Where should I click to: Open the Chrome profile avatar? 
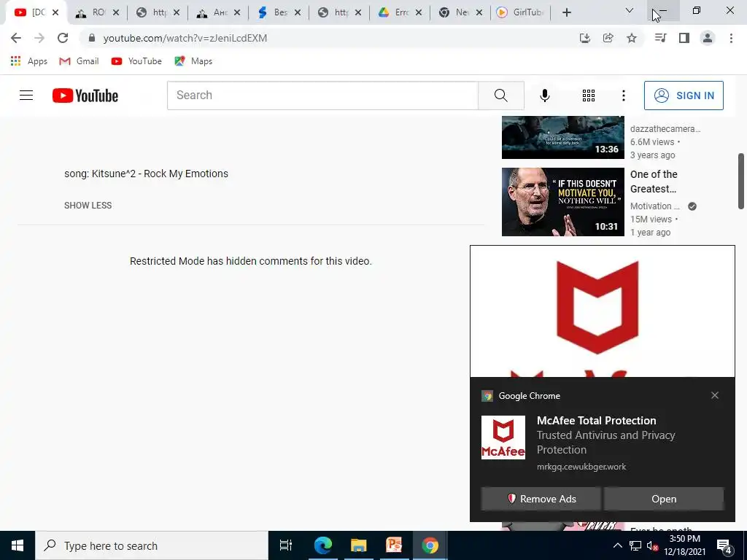point(708,38)
